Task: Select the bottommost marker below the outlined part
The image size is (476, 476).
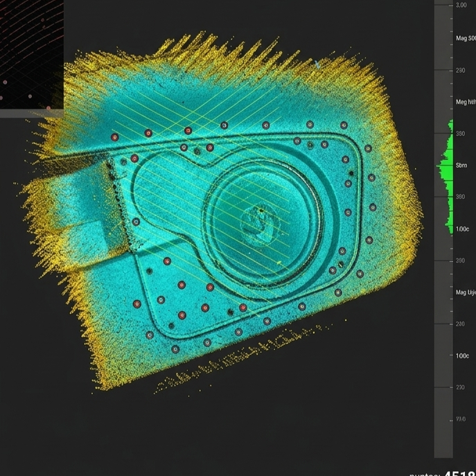Action: tap(175, 349)
